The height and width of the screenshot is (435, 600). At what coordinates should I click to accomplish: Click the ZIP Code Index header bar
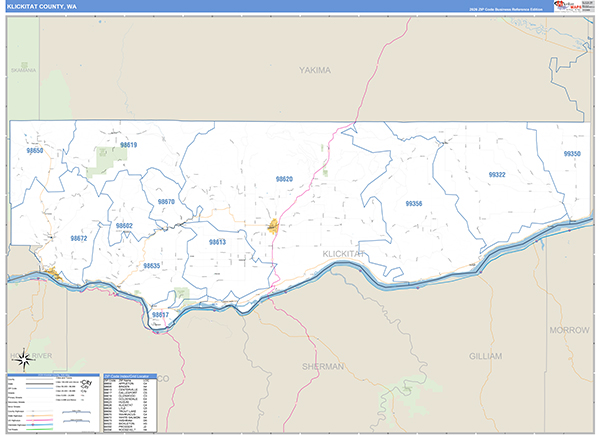[130, 376]
